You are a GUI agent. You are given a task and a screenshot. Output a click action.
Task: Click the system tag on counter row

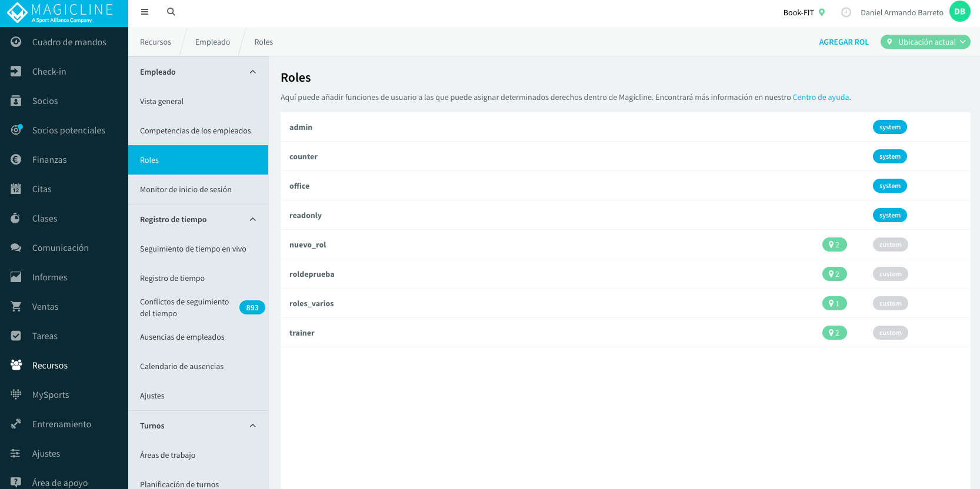click(889, 156)
